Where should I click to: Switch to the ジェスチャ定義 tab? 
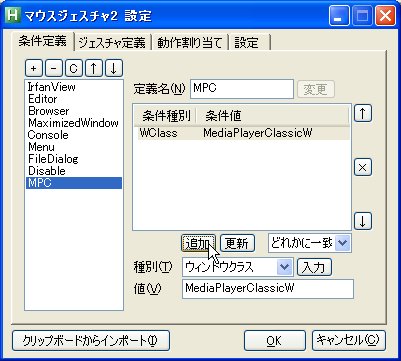pos(112,43)
